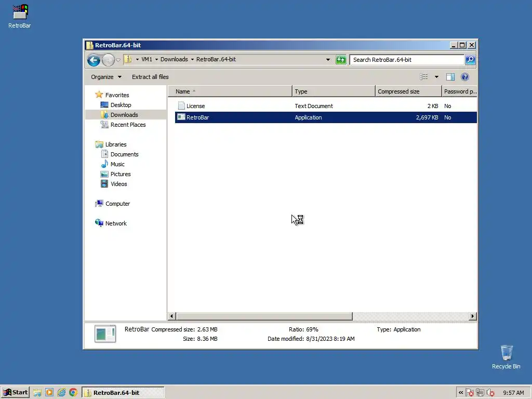
Task: Click the search magnifier icon
Action: pos(470,60)
